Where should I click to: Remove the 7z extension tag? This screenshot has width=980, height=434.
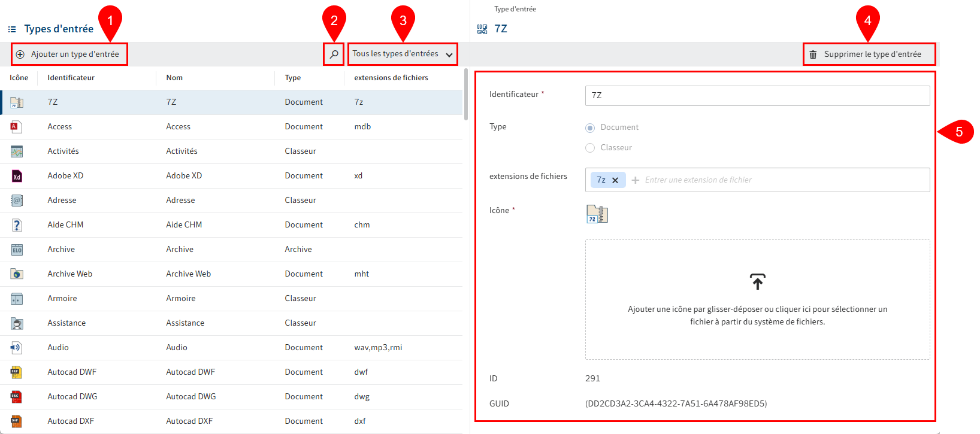pos(615,180)
